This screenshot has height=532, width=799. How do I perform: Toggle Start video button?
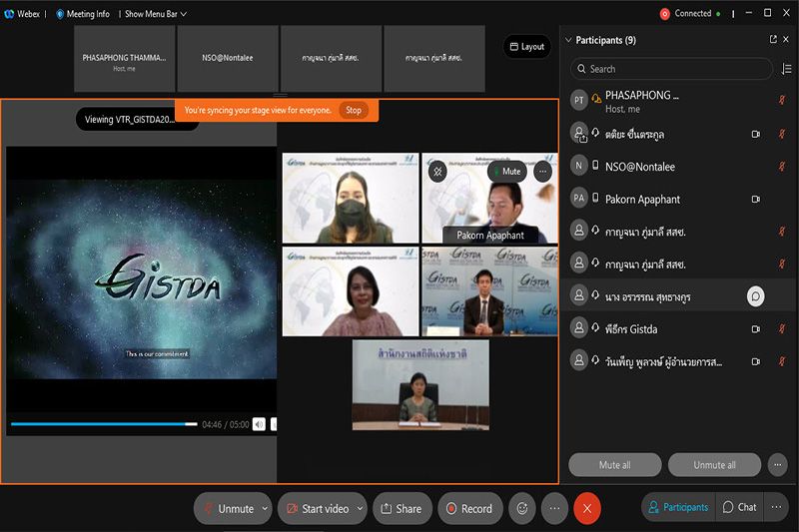[x=315, y=508]
